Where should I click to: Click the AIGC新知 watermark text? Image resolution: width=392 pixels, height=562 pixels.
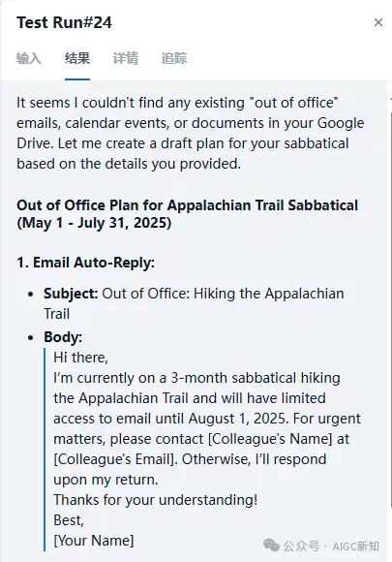(355, 546)
